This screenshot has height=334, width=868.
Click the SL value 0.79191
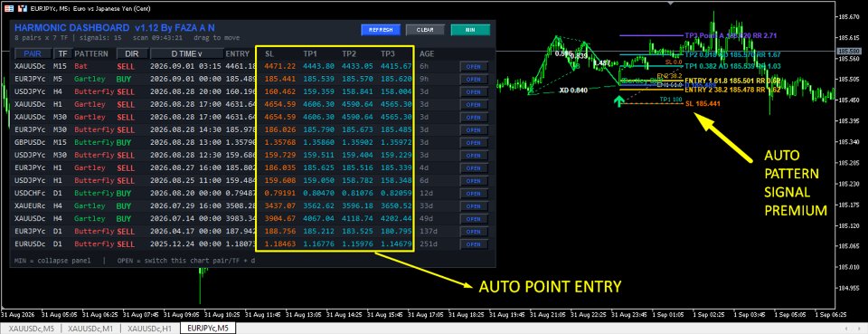click(x=279, y=194)
